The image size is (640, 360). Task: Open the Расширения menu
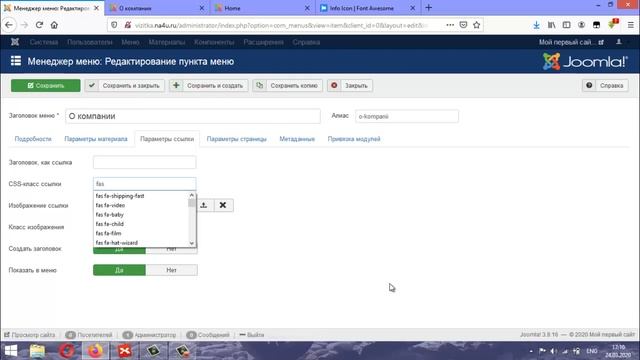263,42
